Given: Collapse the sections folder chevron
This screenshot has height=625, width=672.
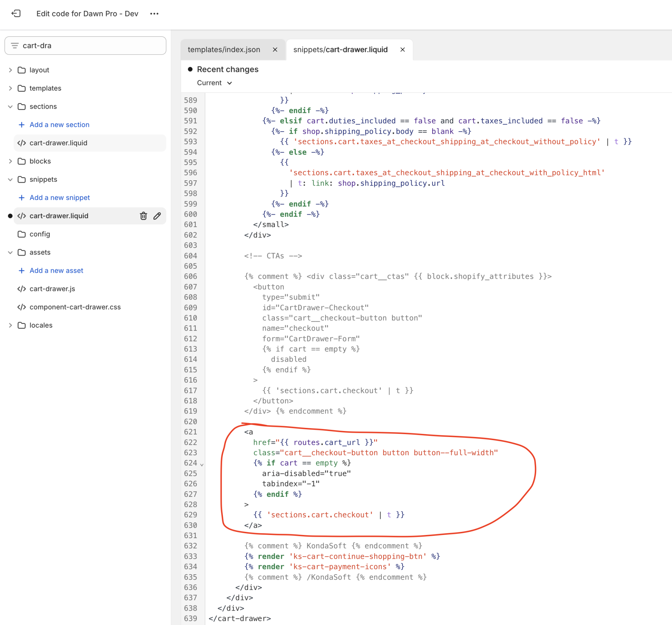Looking at the screenshot, I should (10, 106).
